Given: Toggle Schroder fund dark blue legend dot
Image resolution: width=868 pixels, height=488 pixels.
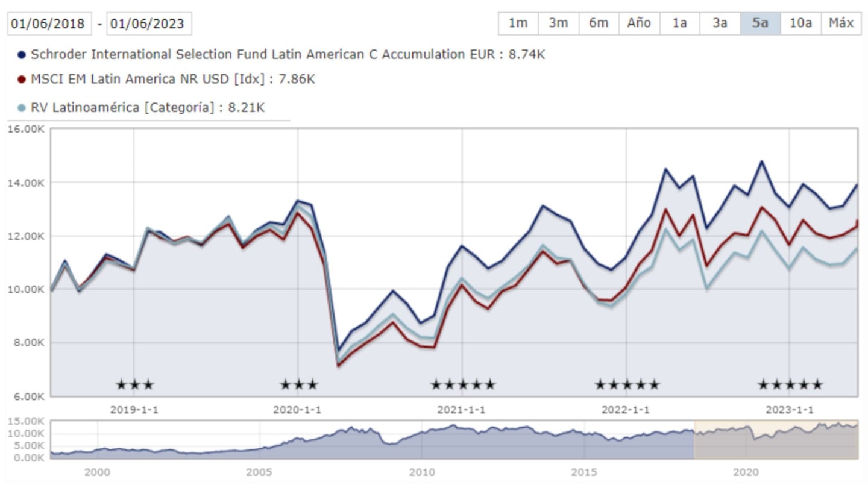Looking at the screenshot, I should click(22, 55).
